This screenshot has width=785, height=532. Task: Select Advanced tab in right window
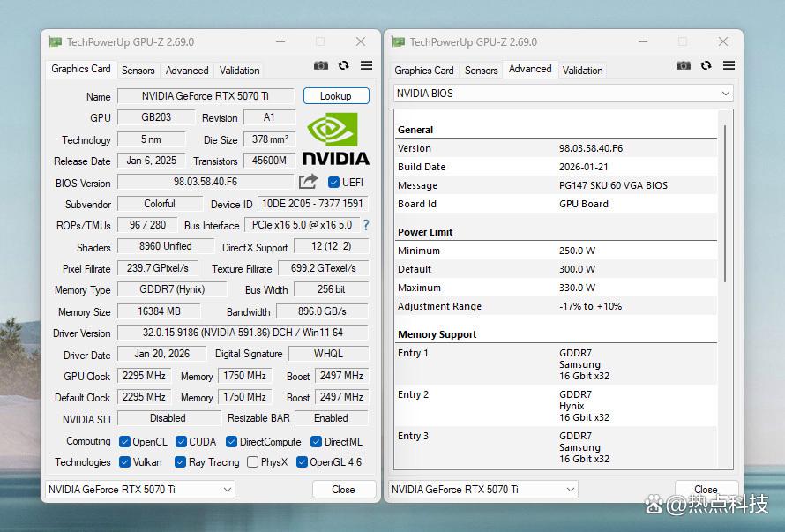[530, 69]
